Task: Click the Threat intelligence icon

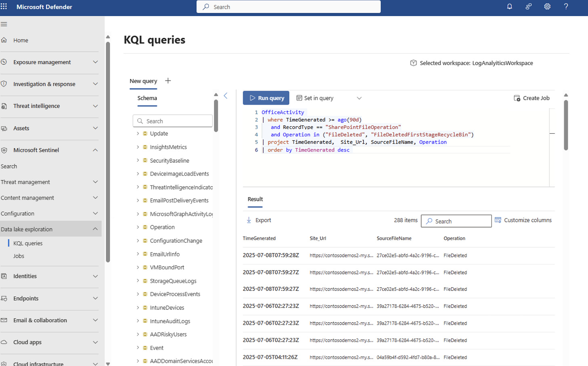Action: point(4,106)
